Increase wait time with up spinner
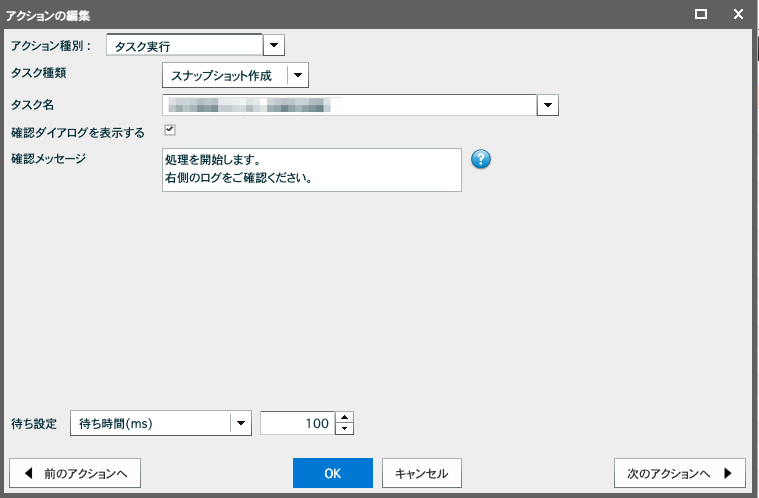Viewport: 759px width, 498px height. pos(344,418)
